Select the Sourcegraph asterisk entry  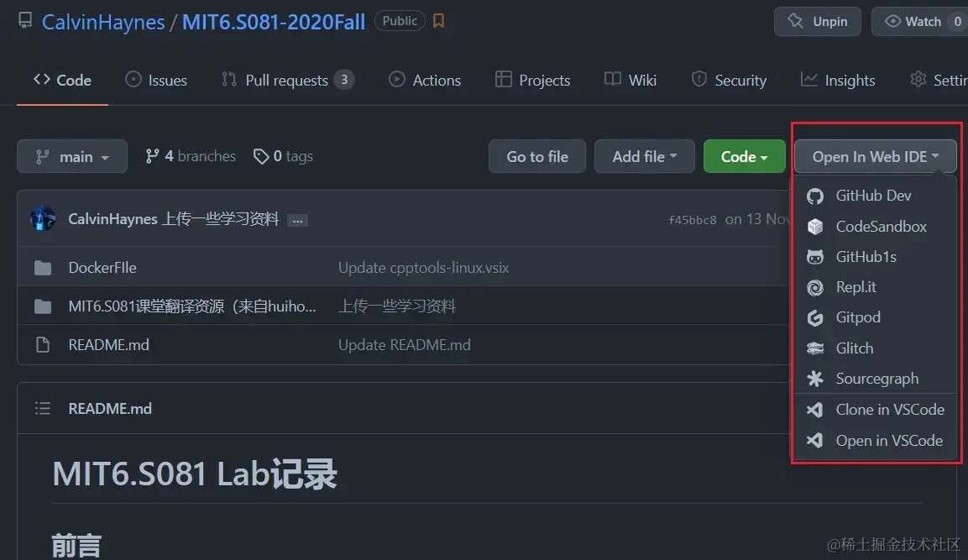click(874, 379)
